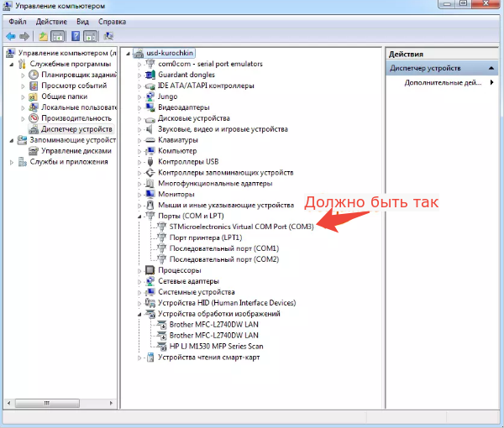Open the Справка menu

[112, 22]
